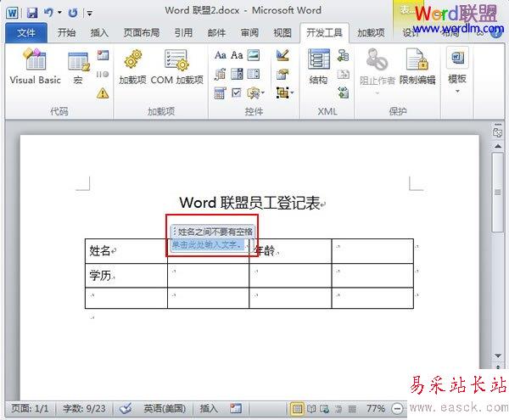
Task: Click the Record Macro icon
Action: [x=103, y=55]
